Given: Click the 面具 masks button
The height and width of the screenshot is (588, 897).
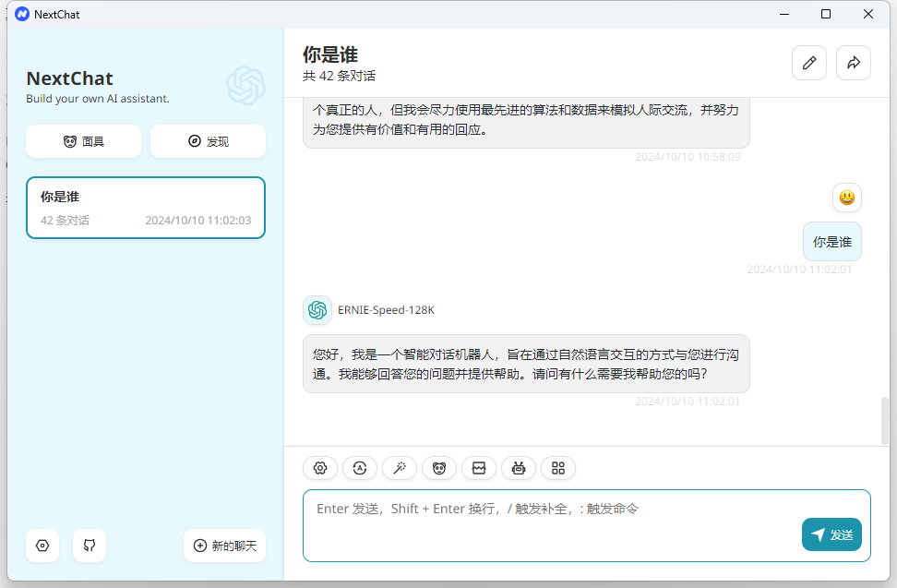Looking at the screenshot, I should (x=84, y=141).
